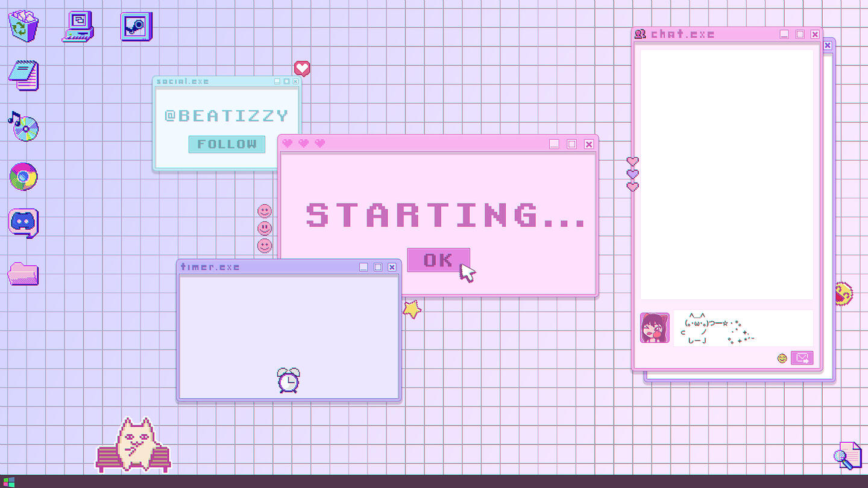This screenshot has height=488, width=868.
Task: Click the alarm clock in timer.exe
Action: 289,380
